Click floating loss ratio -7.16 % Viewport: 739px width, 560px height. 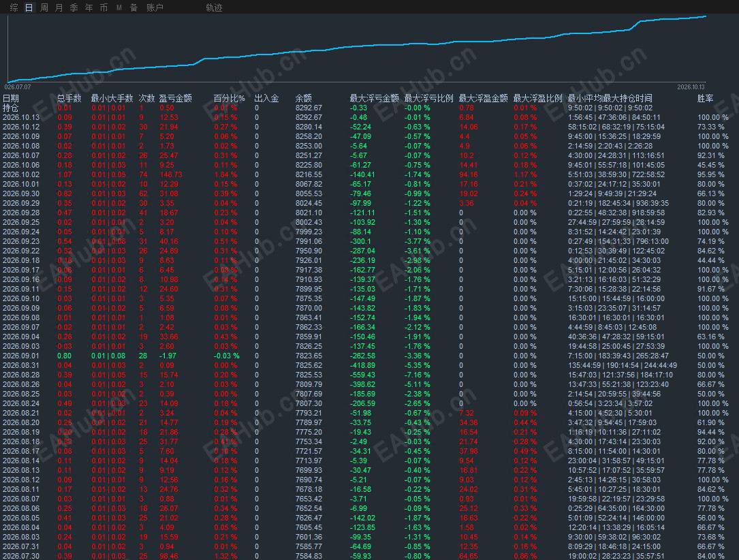pyautogui.click(x=417, y=375)
